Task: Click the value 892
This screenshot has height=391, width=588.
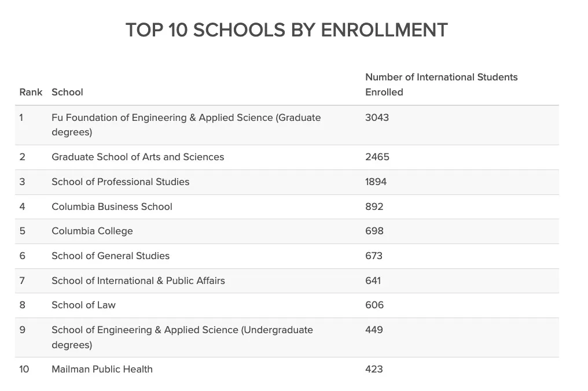Action: (x=374, y=206)
